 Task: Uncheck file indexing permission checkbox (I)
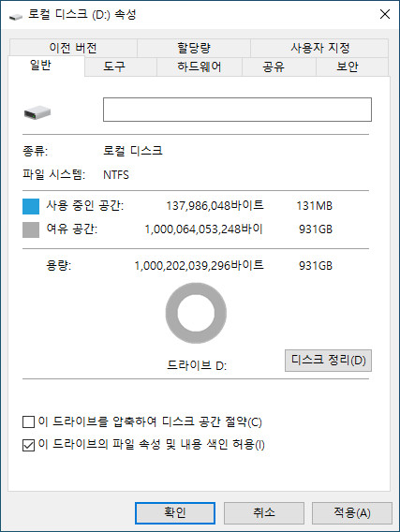(28, 445)
